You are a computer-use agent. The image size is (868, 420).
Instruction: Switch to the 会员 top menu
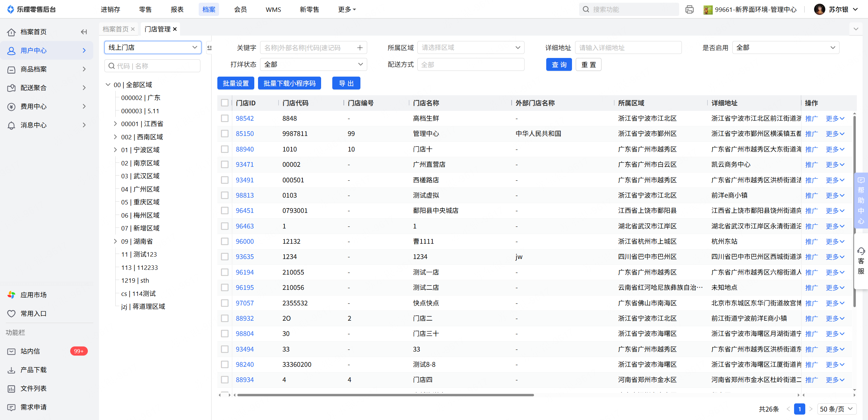[x=240, y=9]
